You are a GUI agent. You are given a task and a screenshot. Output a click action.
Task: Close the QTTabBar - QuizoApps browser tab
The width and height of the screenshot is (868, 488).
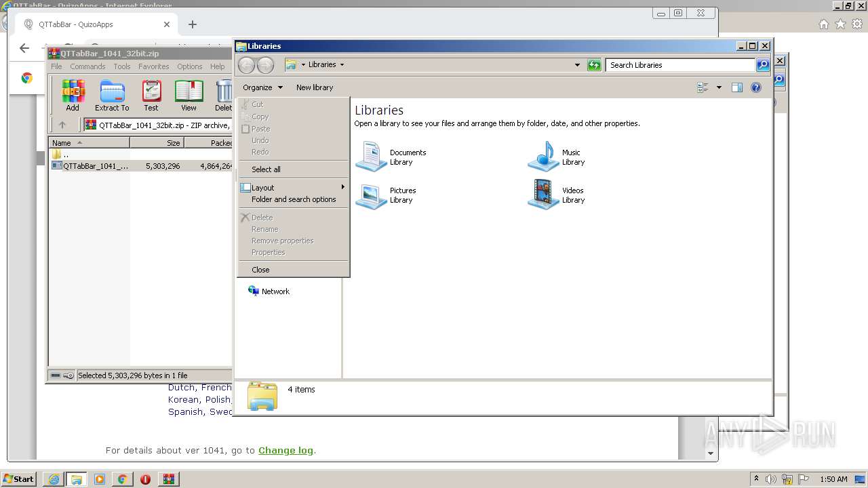[167, 24]
